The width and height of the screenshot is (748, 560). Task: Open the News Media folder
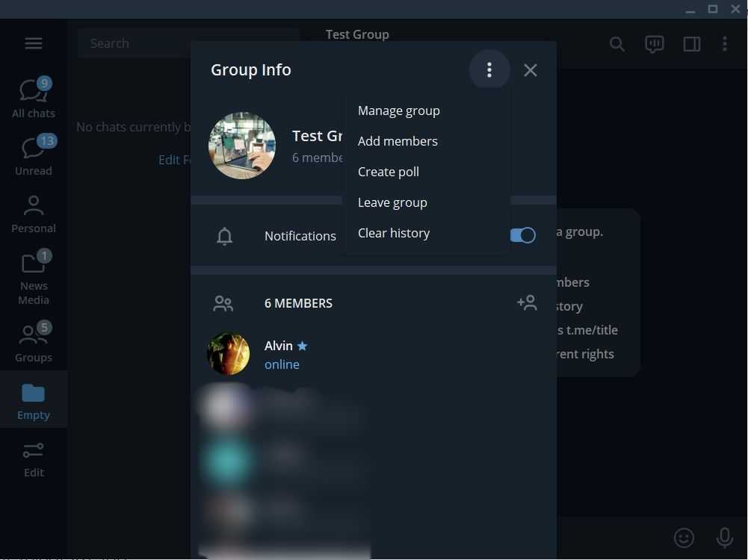pyautogui.click(x=34, y=278)
